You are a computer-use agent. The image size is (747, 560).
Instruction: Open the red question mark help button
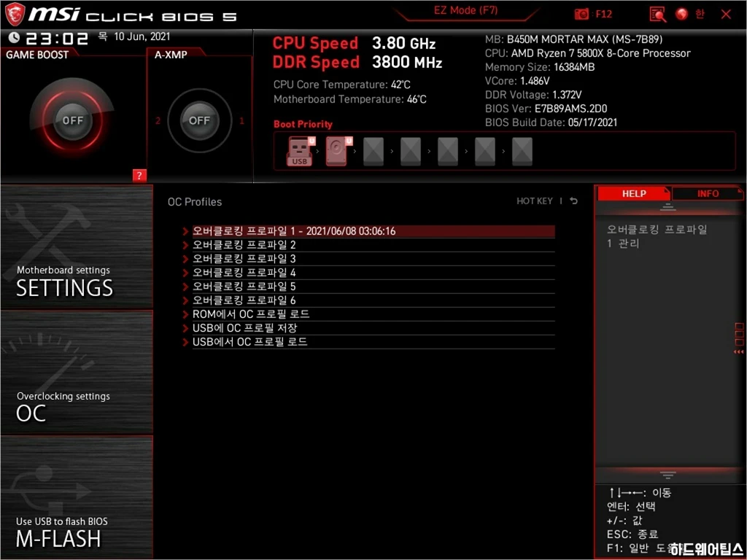pyautogui.click(x=139, y=175)
